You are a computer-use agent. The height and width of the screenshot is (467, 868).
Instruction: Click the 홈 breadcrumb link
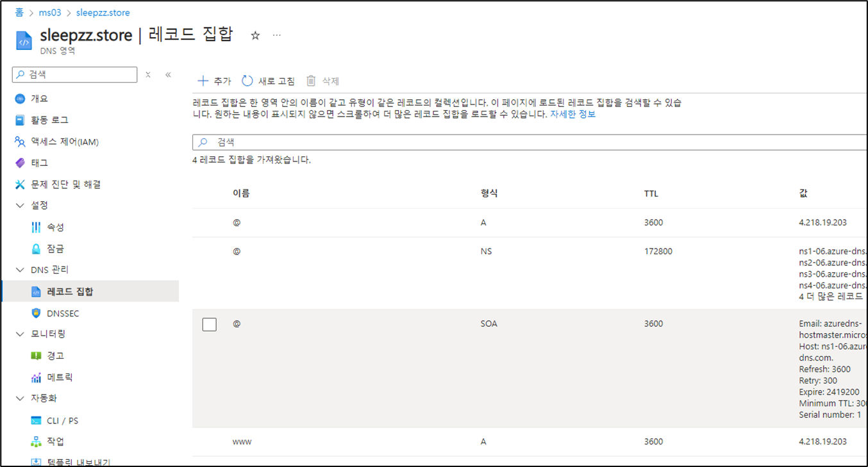(x=19, y=13)
